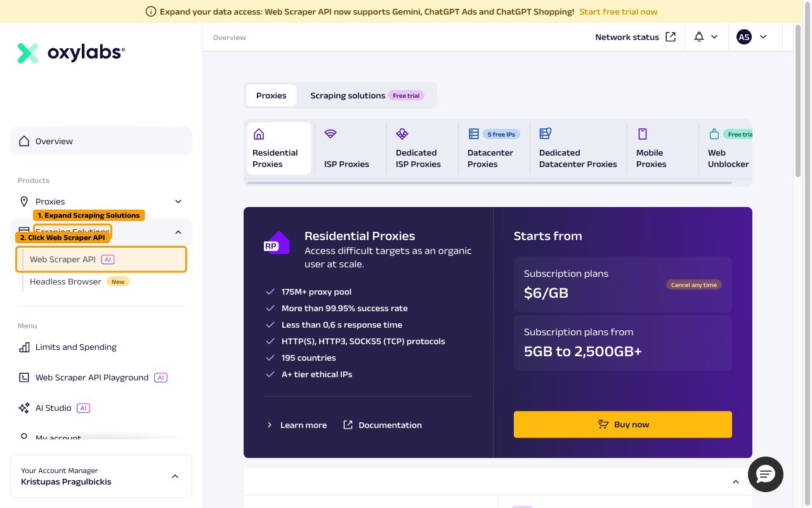This screenshot has width=812, height=508.
Task: Collapse the Scraping Solutions chevron
Action: pyautogui.click(x=178, y=232)
